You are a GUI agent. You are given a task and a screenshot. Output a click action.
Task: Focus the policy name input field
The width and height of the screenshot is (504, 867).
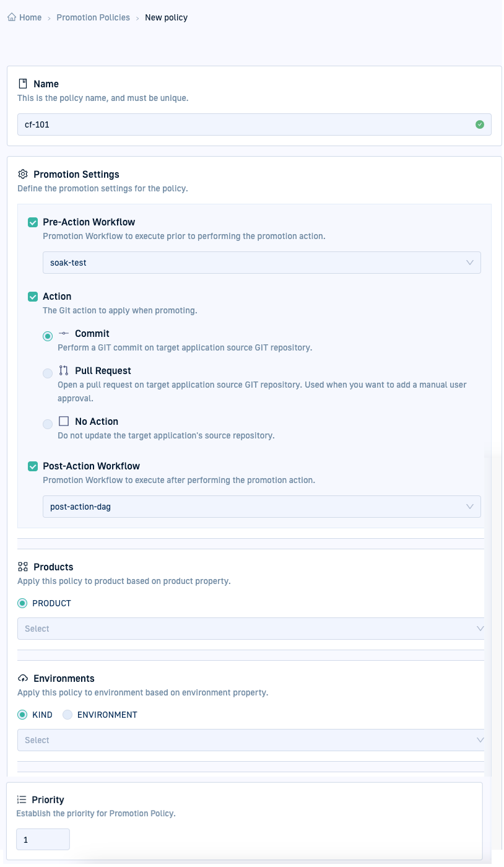point(248,124)
